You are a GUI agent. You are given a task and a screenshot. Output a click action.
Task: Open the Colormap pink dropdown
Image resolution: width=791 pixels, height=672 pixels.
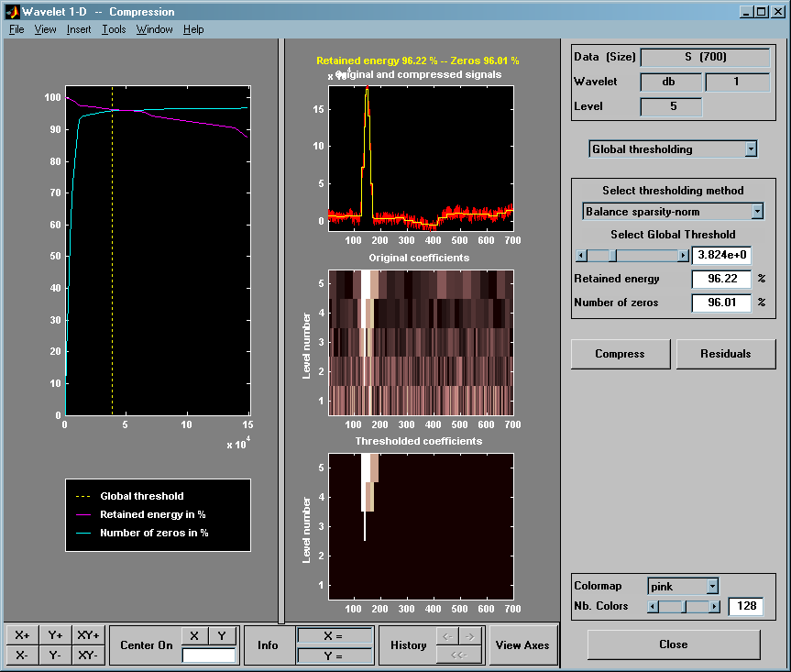(683, 586)
